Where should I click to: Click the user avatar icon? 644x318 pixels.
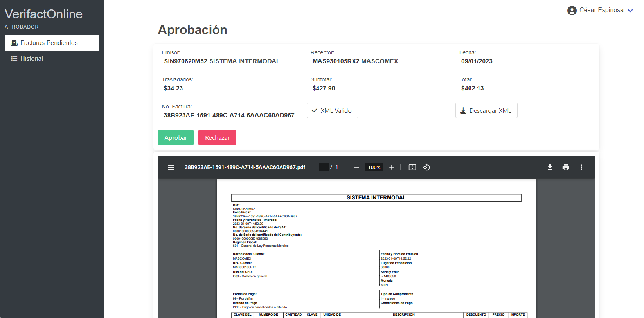[572, 11]
